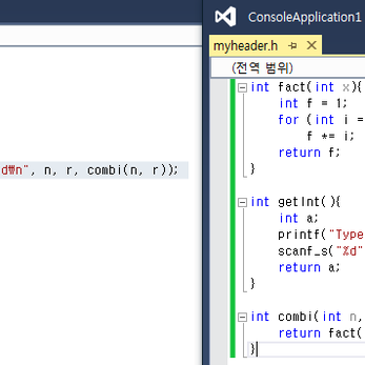The image size is (365, 365).
Task: Place cursor after closing brace of combi
Action: pyautogui.click(x=257, y=349)
